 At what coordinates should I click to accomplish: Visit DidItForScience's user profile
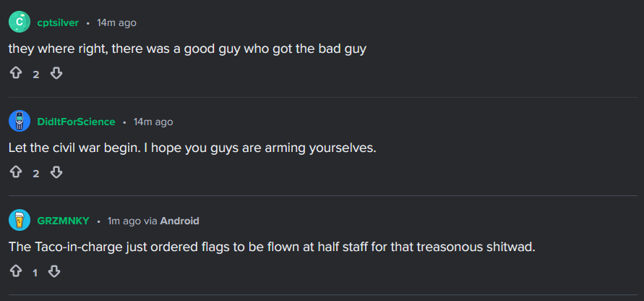76,122
